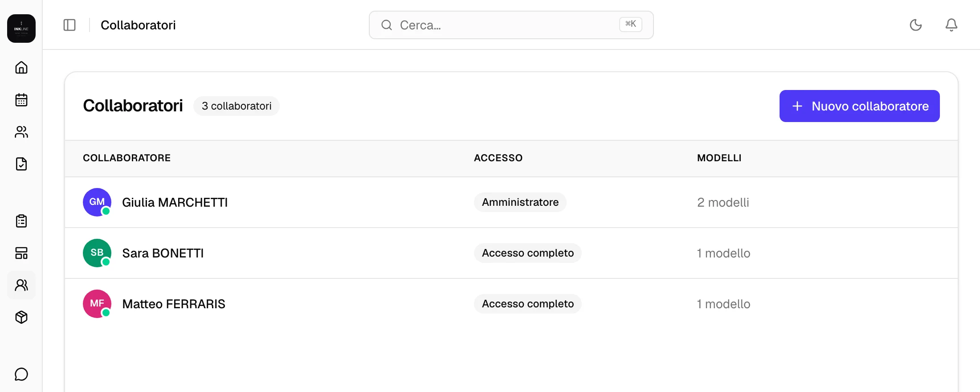The height and width of the screenshot is (392, 980).
Task: Click the COLLABORATORE column header
Action: click(127, 158)
